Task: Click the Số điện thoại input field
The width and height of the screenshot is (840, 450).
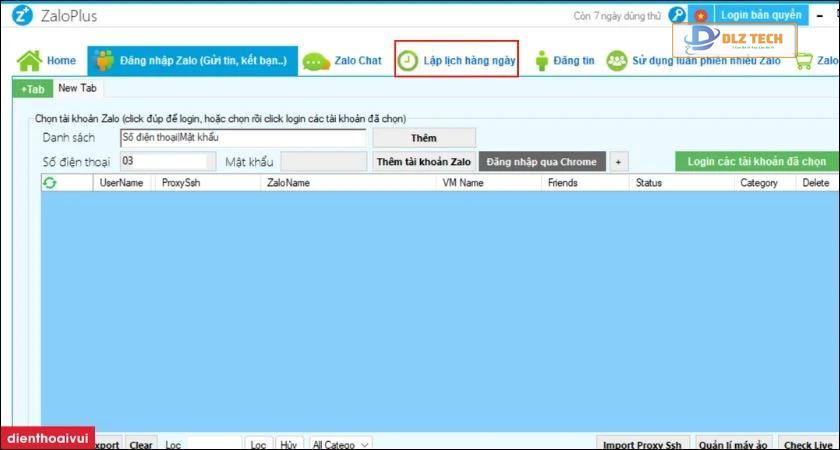Action: pyautogui.click(x=168, y=161)
